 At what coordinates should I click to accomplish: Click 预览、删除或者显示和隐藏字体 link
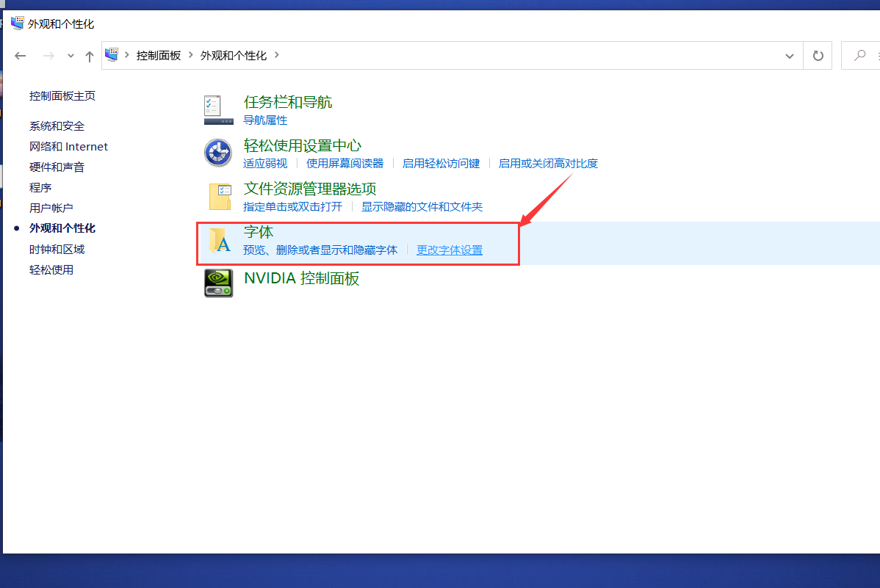[320, 250]
